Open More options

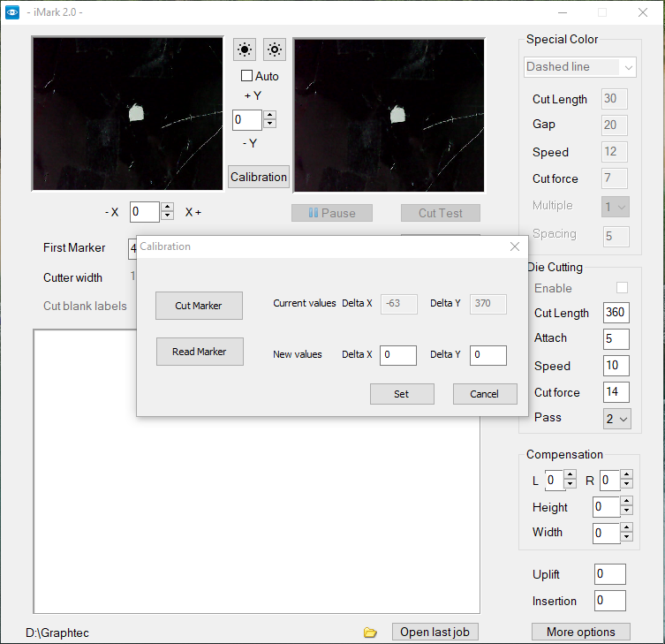pos(580,632)
